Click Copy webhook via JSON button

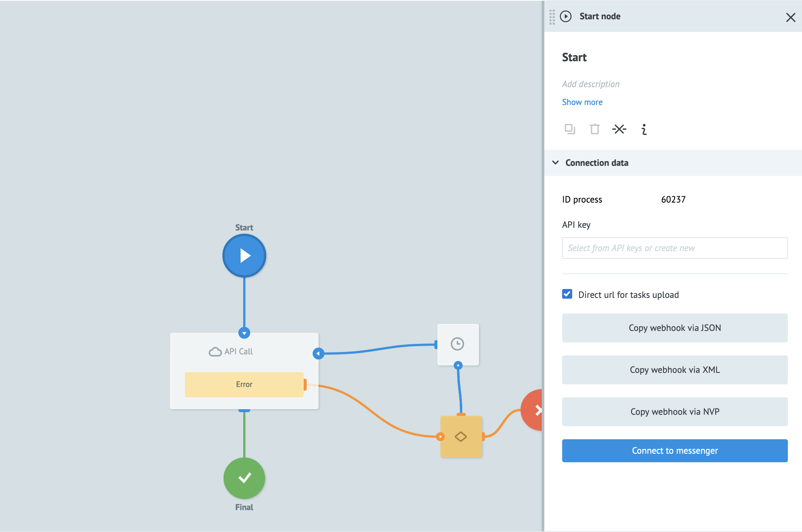pyautogui.click(x=674, y=328)
